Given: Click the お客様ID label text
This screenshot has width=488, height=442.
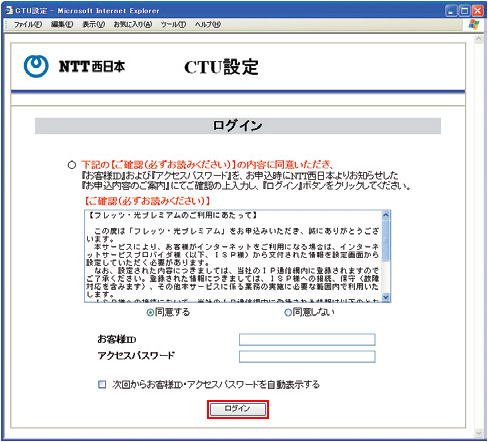Looking at the screenshot, I should (117, 339).
